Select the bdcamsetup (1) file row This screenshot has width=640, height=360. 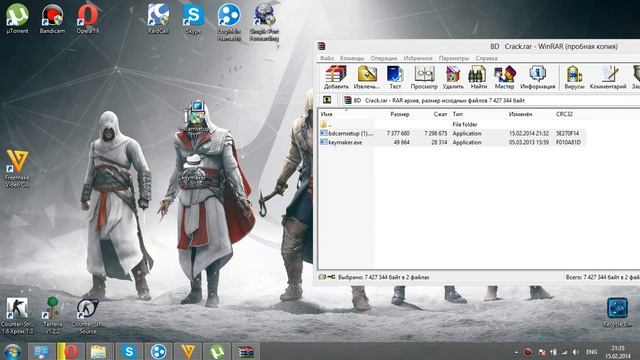[452, 133]
